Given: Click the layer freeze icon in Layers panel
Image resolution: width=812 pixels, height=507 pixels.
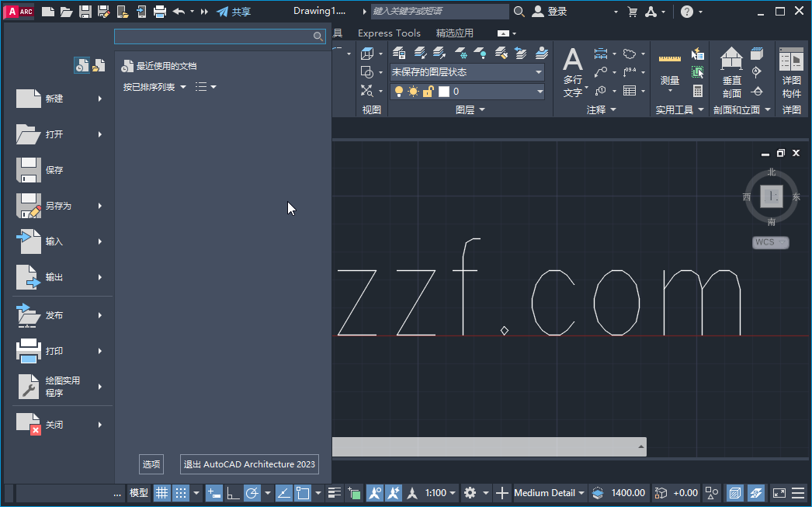Looking at the screenshot, I should (x=461, y=54).
